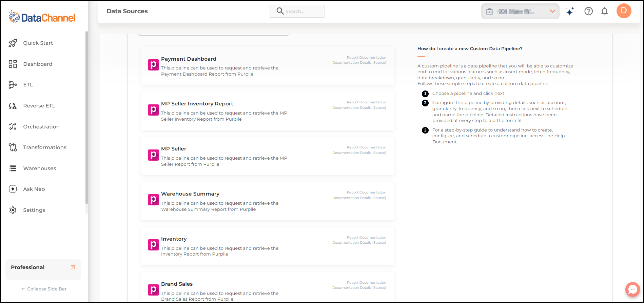Open Report Documentation for MP Seller
The height and width of the screenshot is (303, 644).
tap(366, 147)
